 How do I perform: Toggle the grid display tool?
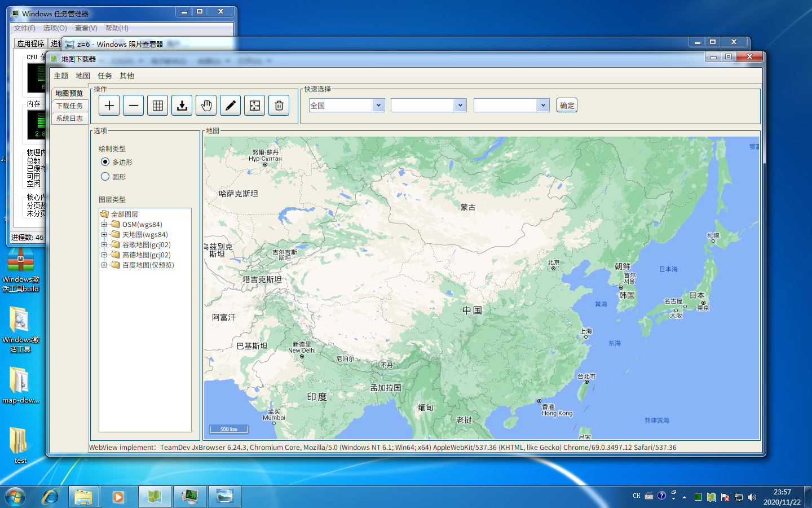tap(158, 106)
